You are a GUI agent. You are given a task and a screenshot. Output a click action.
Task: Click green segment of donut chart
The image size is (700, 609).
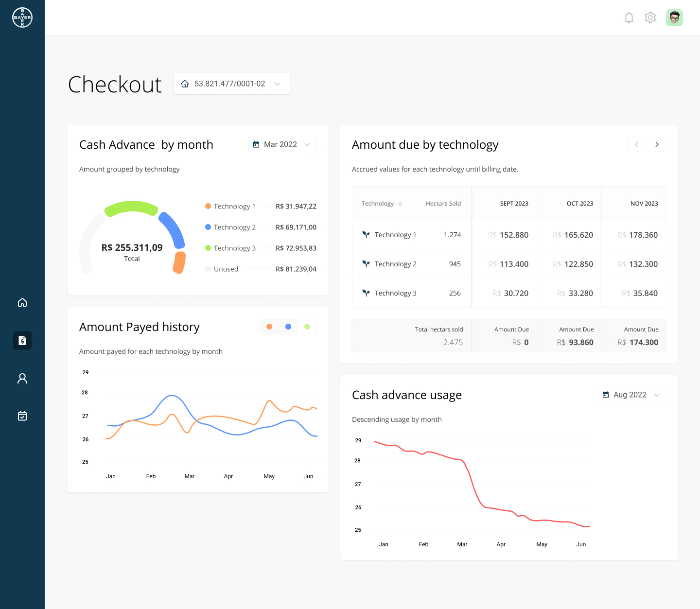131,207
